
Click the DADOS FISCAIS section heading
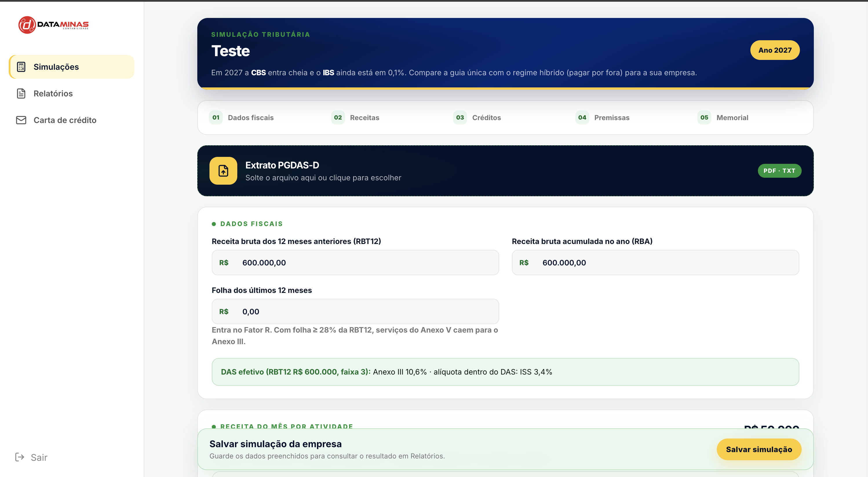point(251,224)
